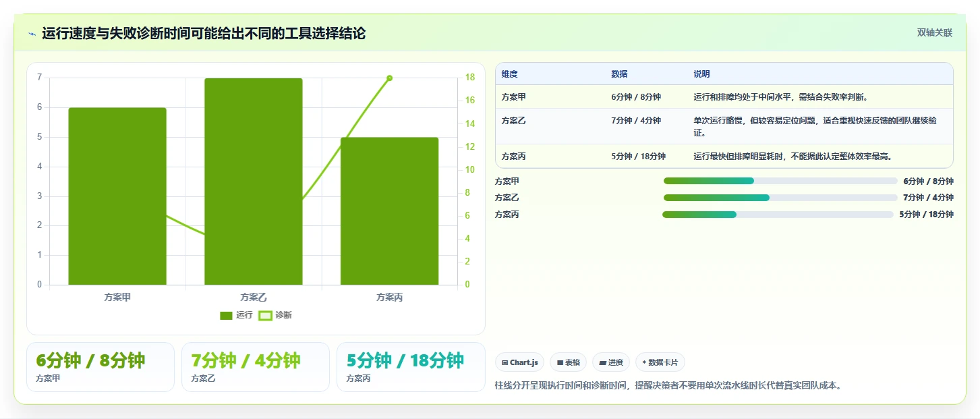Image resolution: width=980 pixels, height=419 pixels.
Task: Click the 5分钟 / 18分钟 table cell
Action: [x=638, y=157]
